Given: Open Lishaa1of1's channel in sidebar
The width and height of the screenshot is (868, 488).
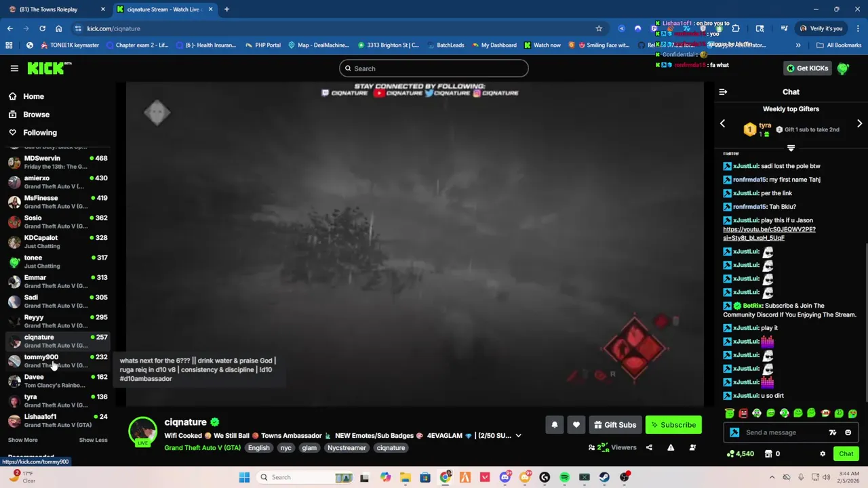Looking at the screenshot, I should 57,420.
